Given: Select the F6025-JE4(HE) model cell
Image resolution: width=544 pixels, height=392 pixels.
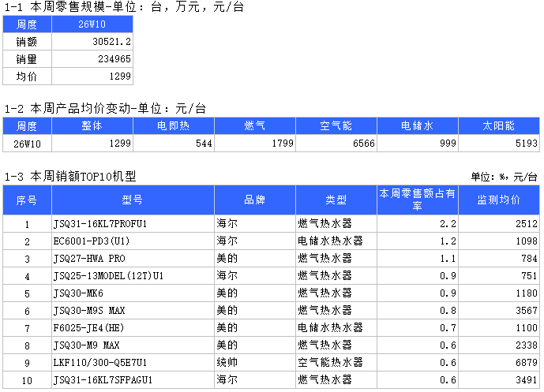Looking at the screenshot, I should click(132, 328).
